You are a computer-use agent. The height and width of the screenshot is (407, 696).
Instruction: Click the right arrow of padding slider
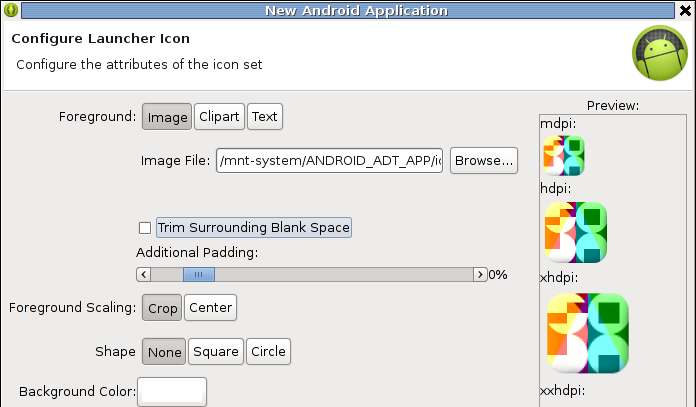coord(480,275)
